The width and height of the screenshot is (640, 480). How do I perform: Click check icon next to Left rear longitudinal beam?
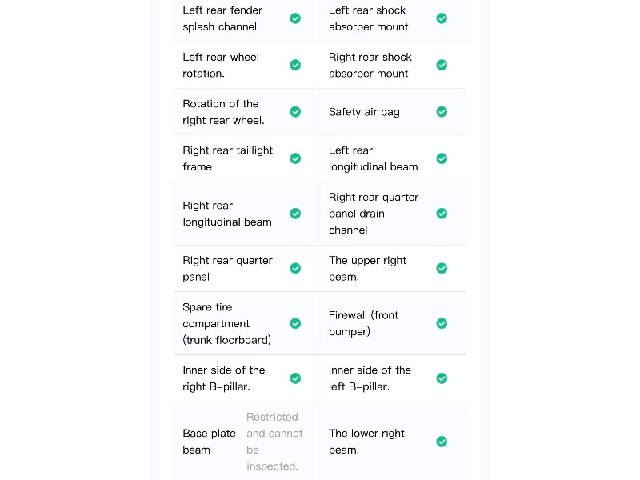click(442, 158)
